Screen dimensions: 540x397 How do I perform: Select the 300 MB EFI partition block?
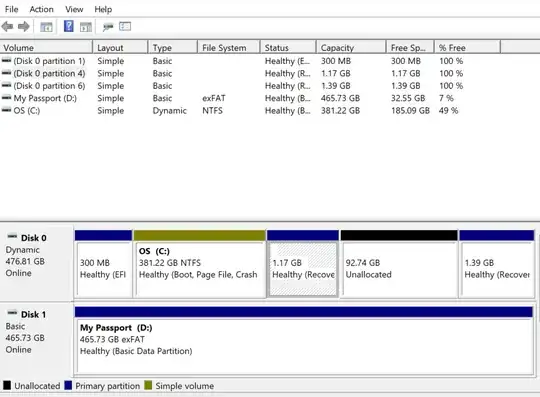[103, 264]
